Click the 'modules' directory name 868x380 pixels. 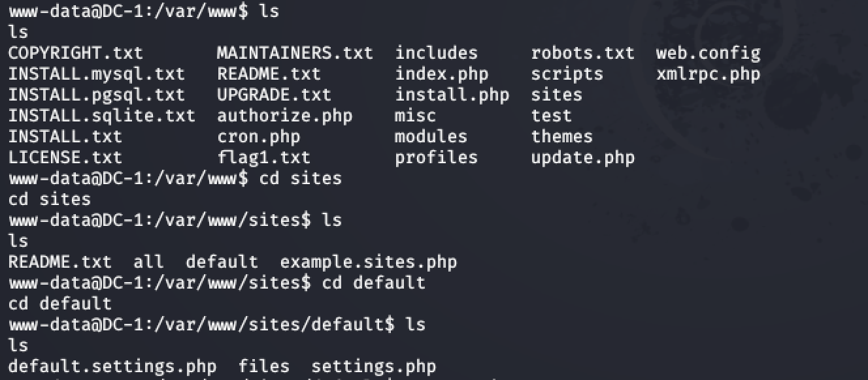coord(431,136)
